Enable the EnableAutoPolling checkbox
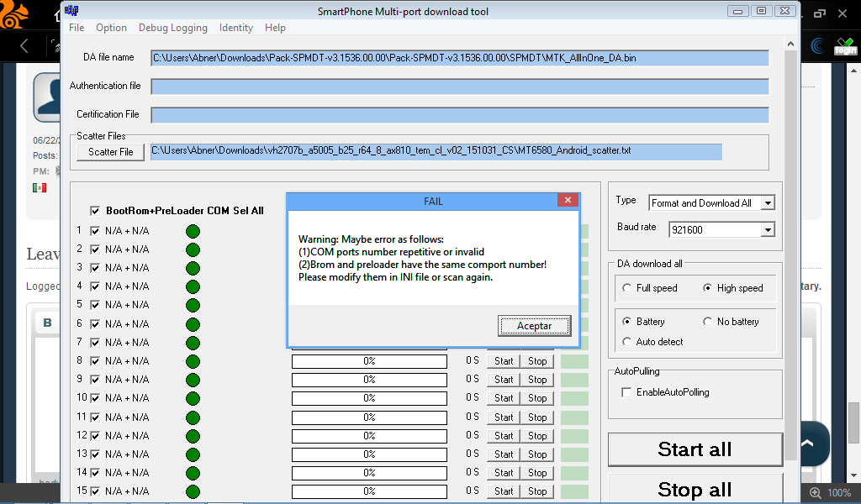 [626, 392]
